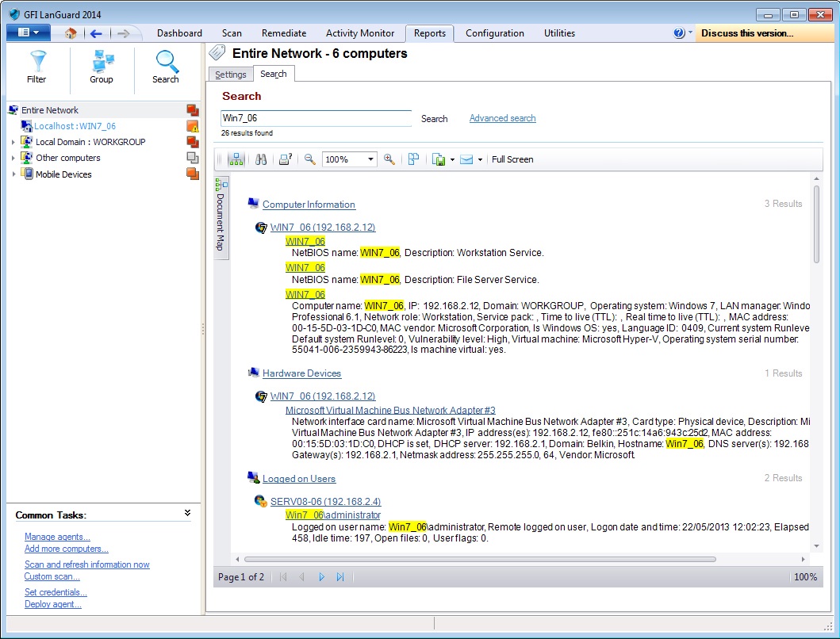Click the Logged on Users section icon

pyautogui.click(x=253, y=477)
